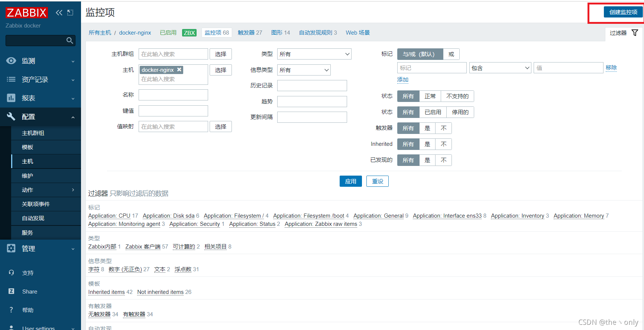Viewport: 644px width, 330px height.
Task: Select 是 for 触发器 filter
Action: [x=427, y=128]
